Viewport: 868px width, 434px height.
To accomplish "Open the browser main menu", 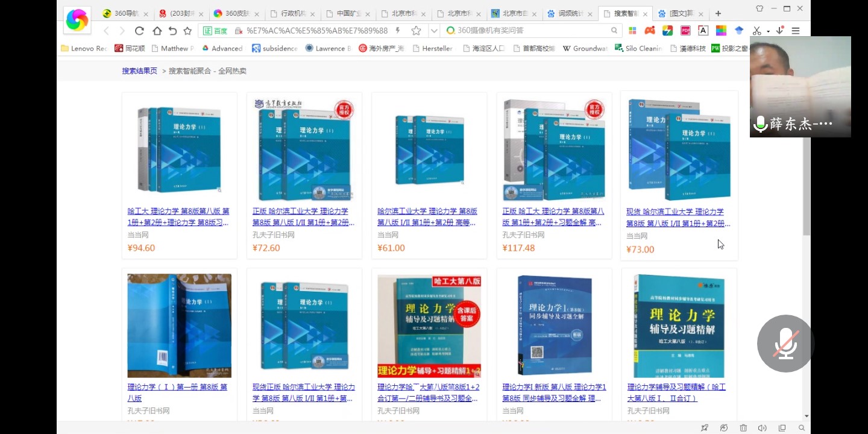I will (796, 31).
